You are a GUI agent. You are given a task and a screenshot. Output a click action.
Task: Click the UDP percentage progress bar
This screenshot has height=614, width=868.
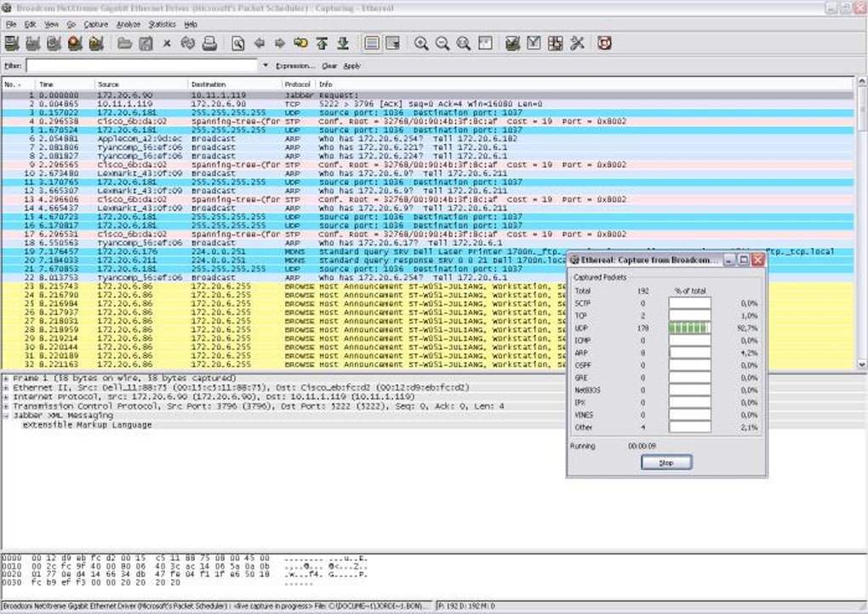(x=690, y=328)
